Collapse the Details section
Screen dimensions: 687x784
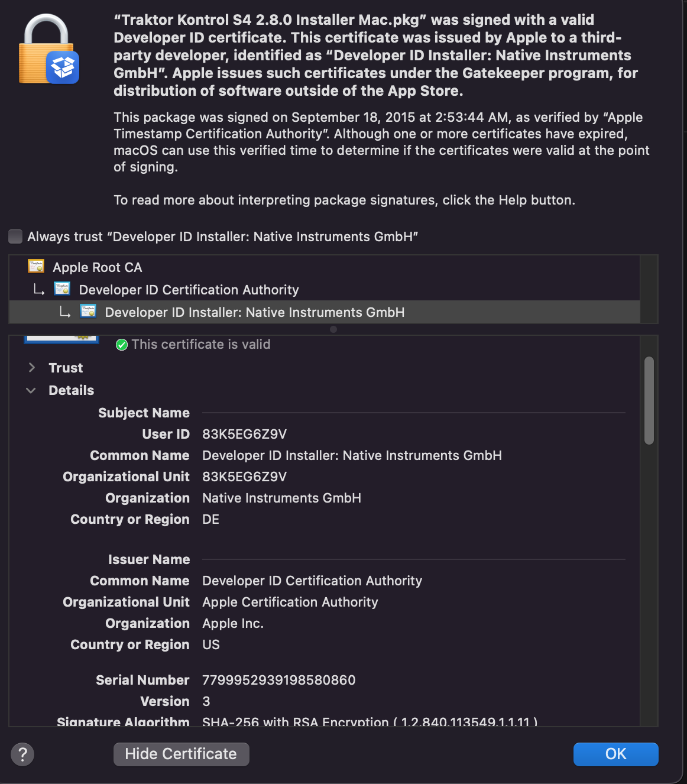point(31,390)
